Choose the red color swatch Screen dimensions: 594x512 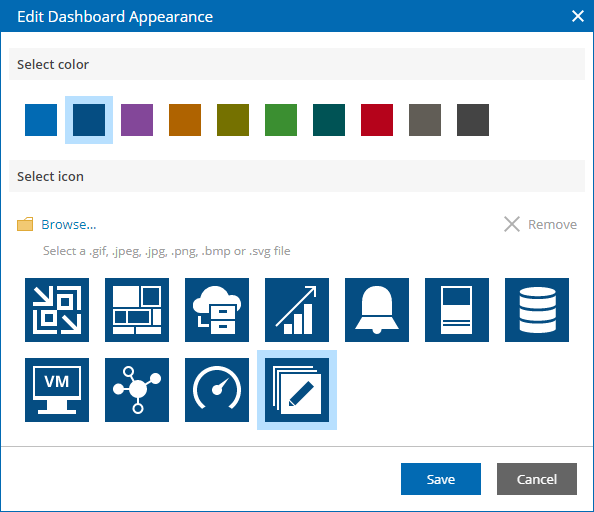[x=377, y=120]
